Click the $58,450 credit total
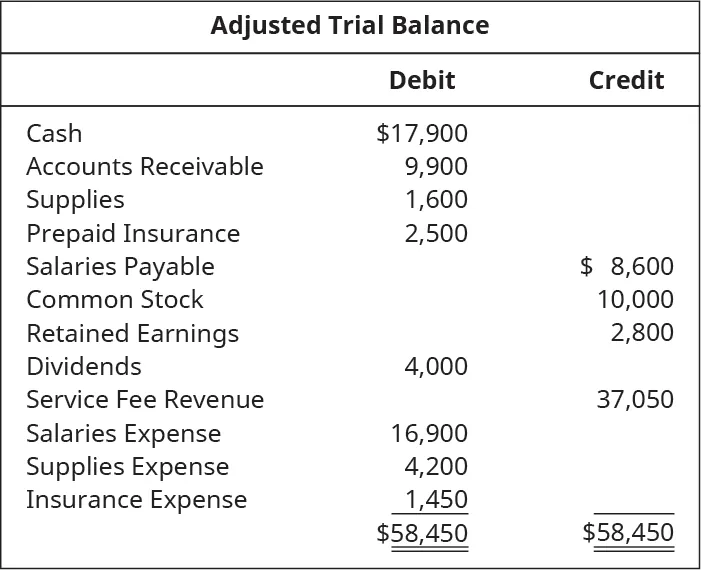This screenshot has width=701, height=570. point(628,533)
